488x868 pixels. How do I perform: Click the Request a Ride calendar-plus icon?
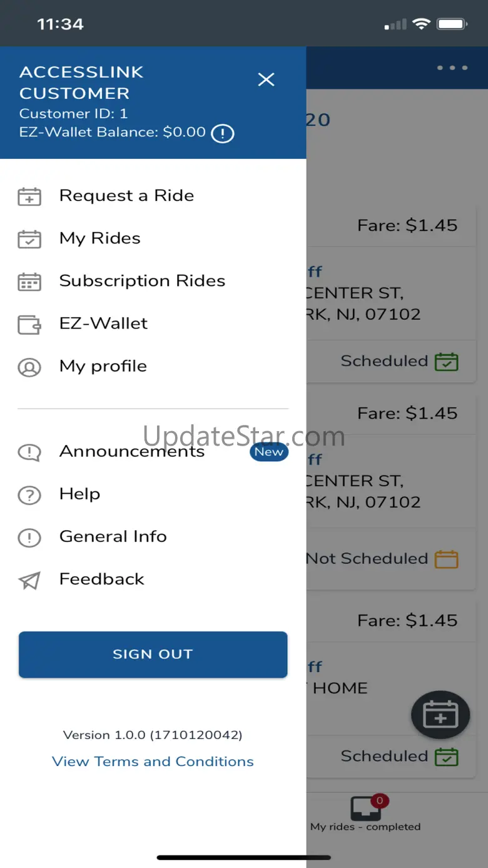tap(29, 197)
